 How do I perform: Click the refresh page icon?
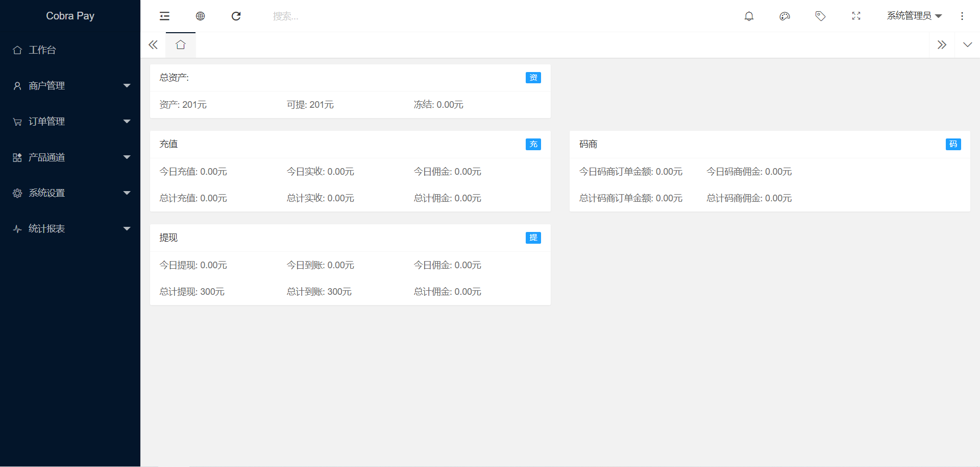[x=236, y=16]
